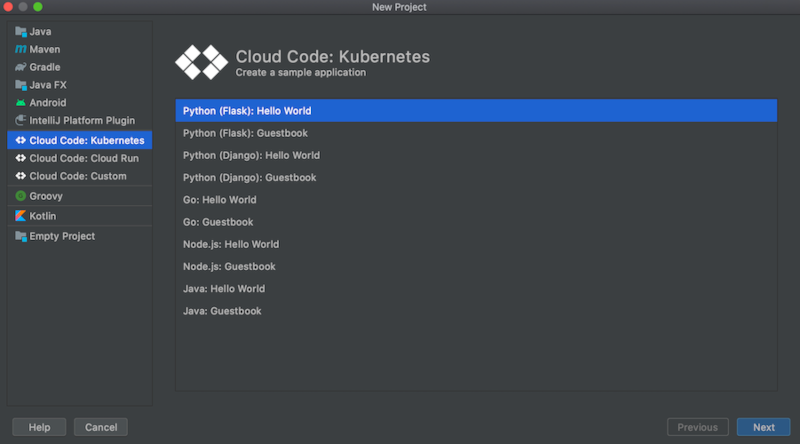The height and width of the screenshot is (444, 800).
Task: Pick the Python (Django): Hello World template
Action: click(x=251, y=155)
